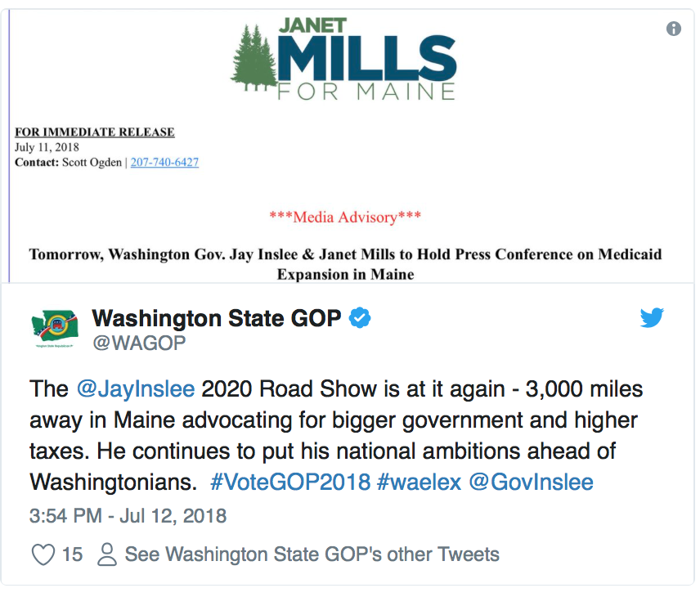Image resolution: width=700 pixels, height=597 pixels.
Task: Like the tweet with the heart icon
Action: point(43,554)
